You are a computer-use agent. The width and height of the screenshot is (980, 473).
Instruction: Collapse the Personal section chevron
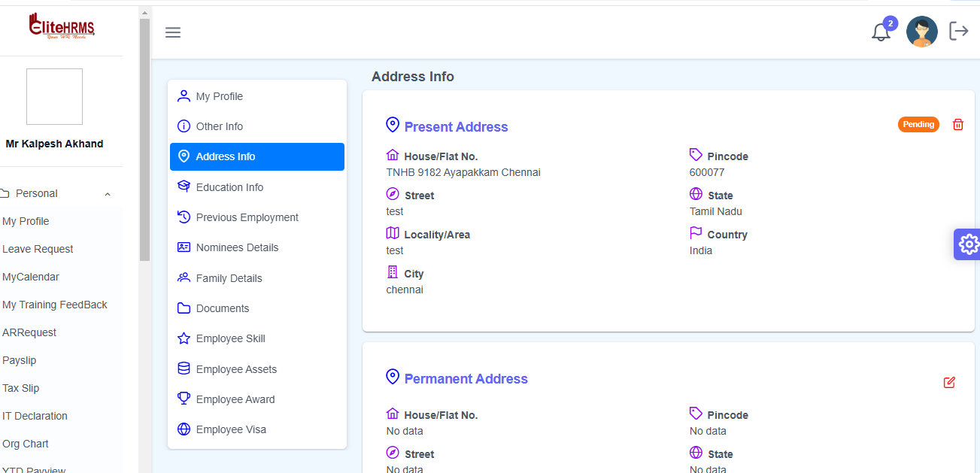(108, 194)
